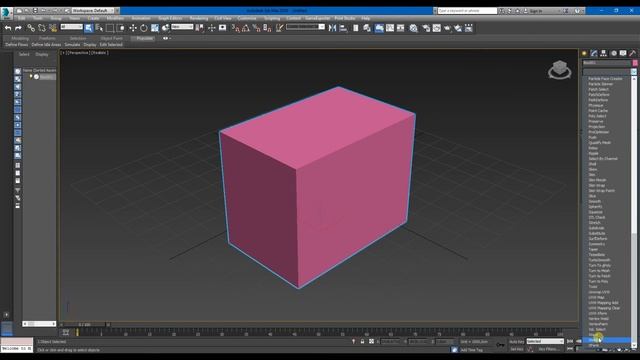
Task: Click the Simulate ribbon button
Action: [72, 44]
